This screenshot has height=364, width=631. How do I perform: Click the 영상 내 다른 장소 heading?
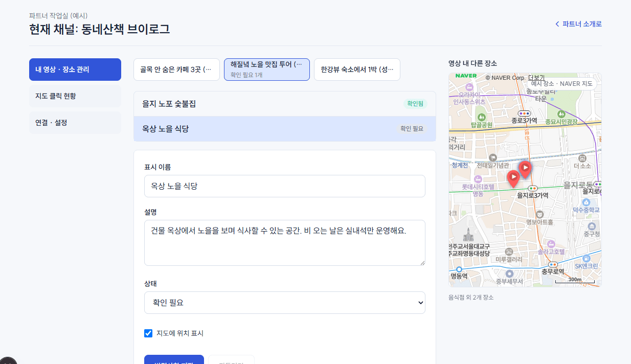[473, 63]
